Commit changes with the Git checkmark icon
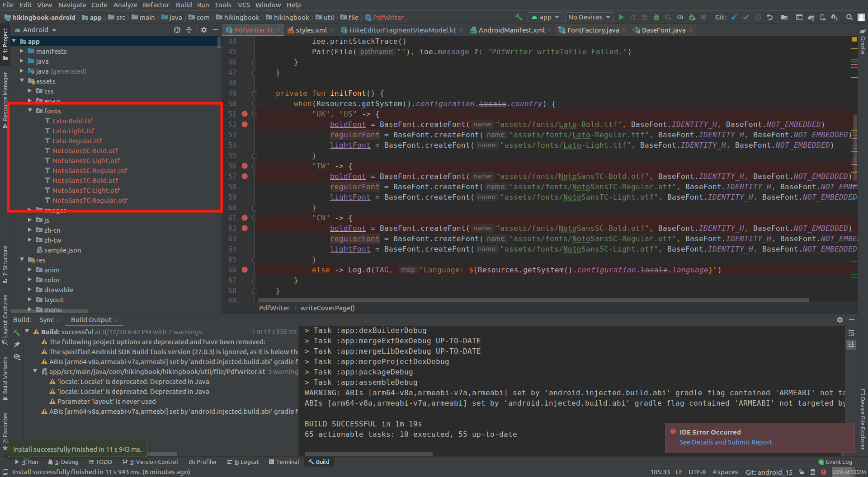 pos(746,17)
